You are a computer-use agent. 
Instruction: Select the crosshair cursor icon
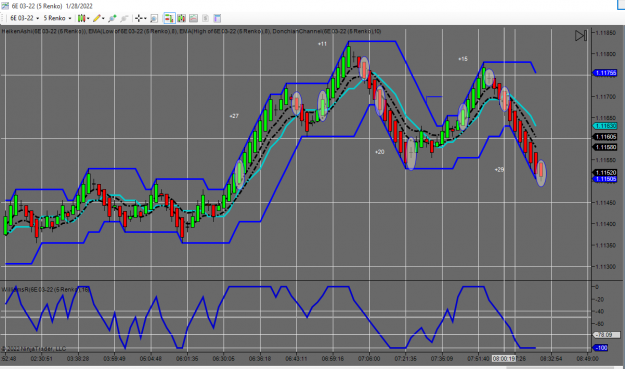[139, 18]
